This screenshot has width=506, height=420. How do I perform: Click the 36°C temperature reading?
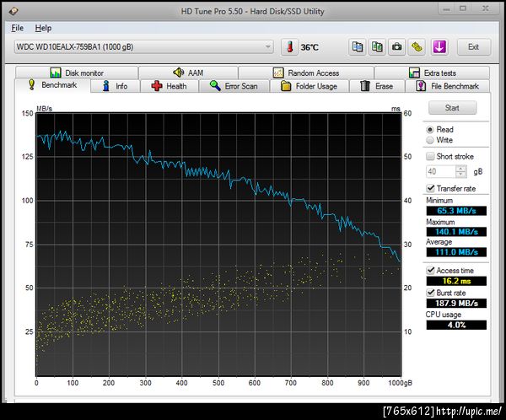point(310,47)
